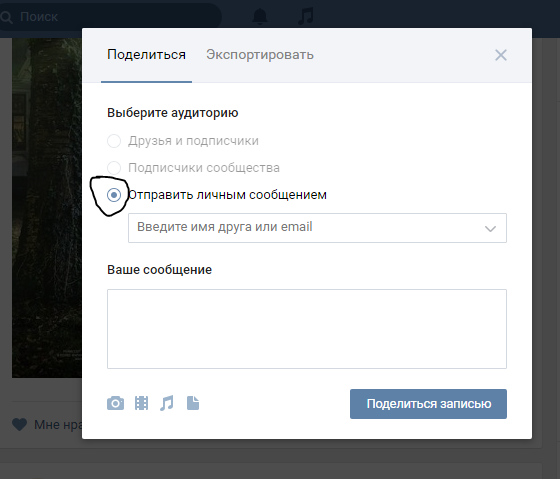Open the music player icon in the header
This screenshot has height=479, width=560.
click(306, 17)
